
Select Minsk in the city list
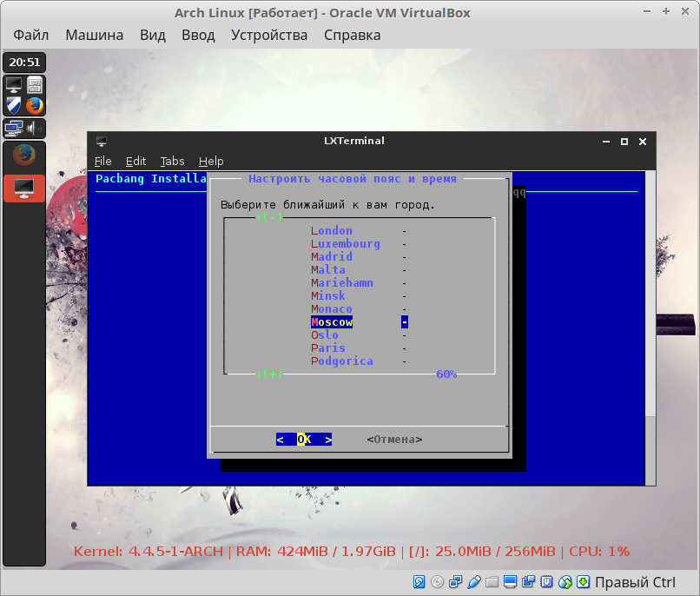point(328,296)
